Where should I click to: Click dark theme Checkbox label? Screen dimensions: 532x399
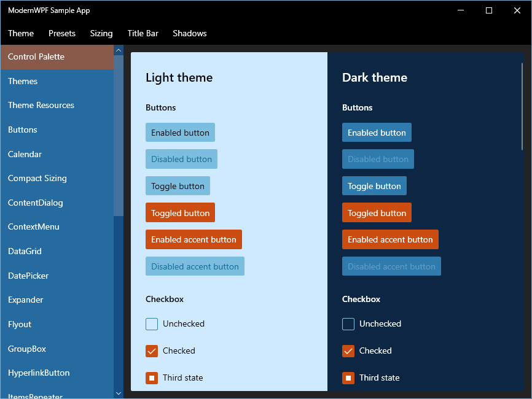pos(361,299)
